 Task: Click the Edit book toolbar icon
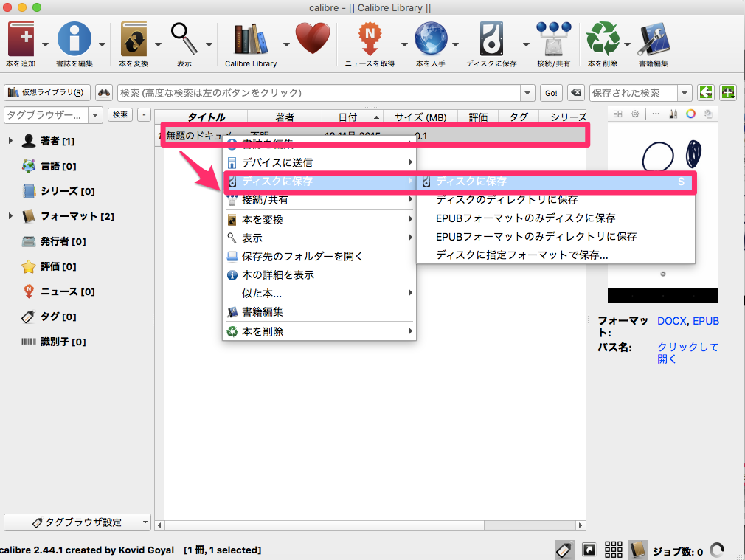point(654,39)
